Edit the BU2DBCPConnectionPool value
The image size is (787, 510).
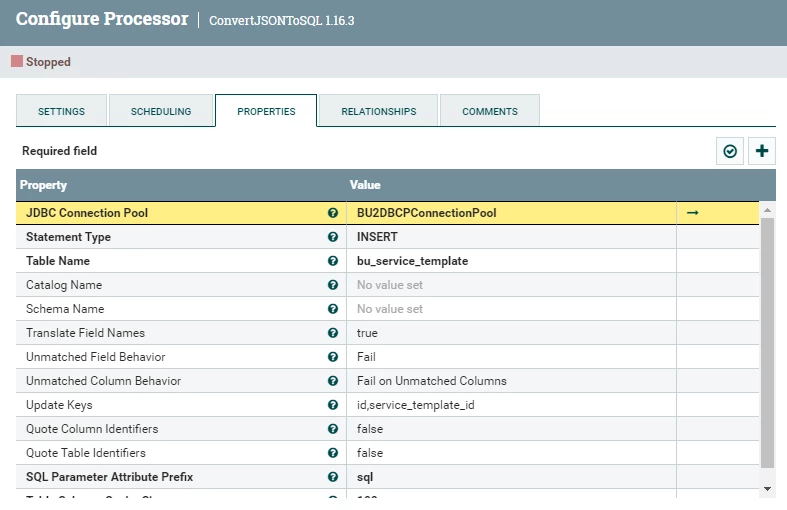(x=511, y=213)
